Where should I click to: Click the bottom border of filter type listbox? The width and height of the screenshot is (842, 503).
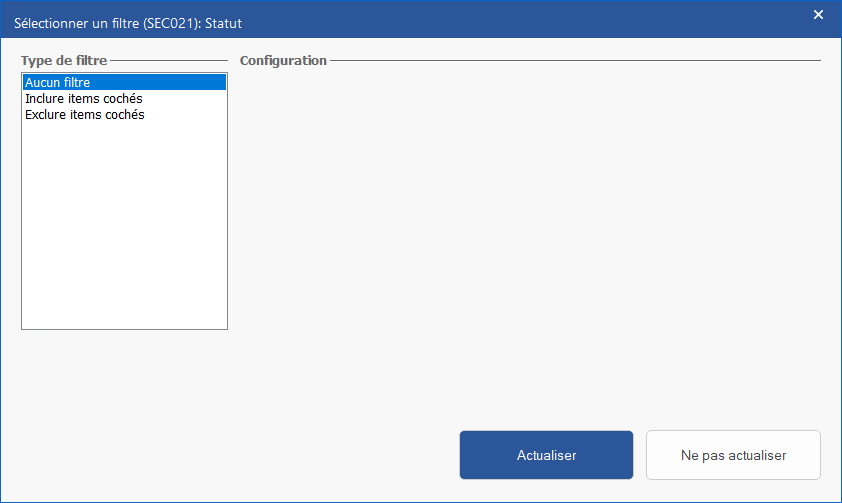tap(124, 329)
